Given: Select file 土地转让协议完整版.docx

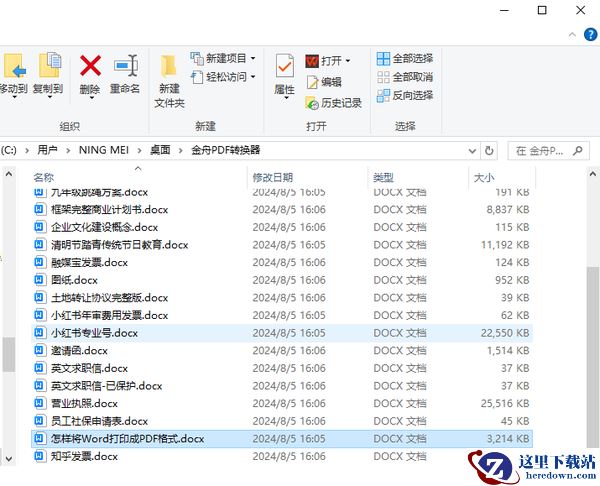Looking at the screenshot, I should pyautogui.click(x=282, y=298).
